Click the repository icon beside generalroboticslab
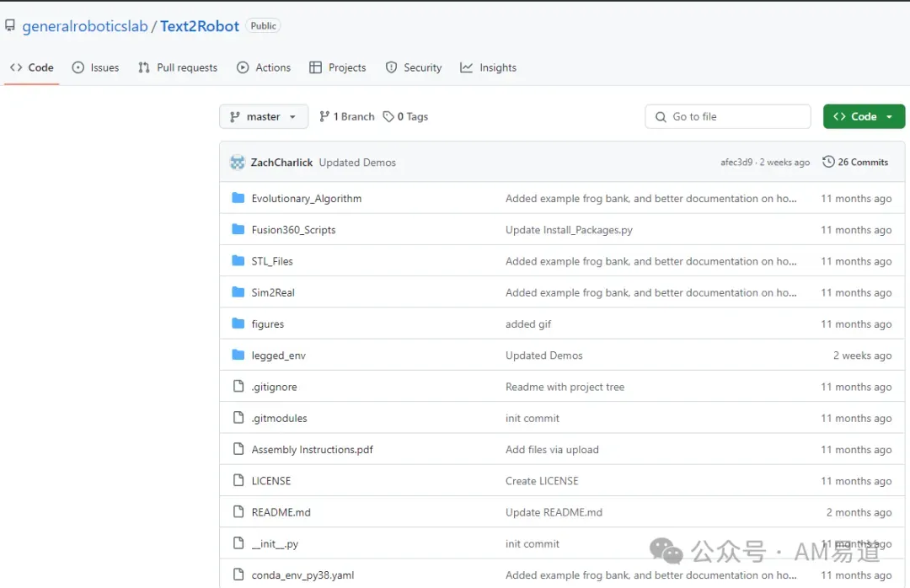Viewport: 910px width, 588px height. (10, 26)
